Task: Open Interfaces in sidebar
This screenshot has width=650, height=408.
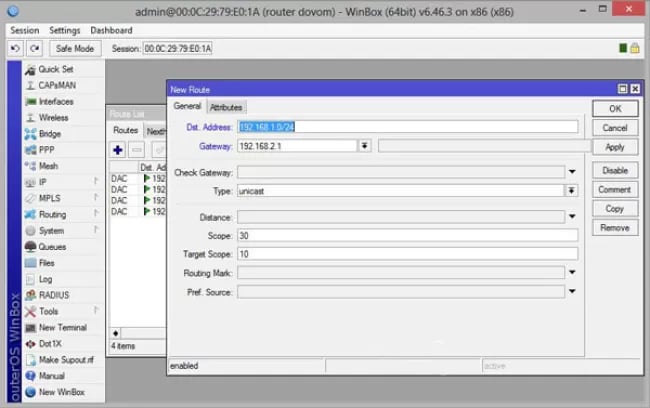Action: click(x=56, y=102)
